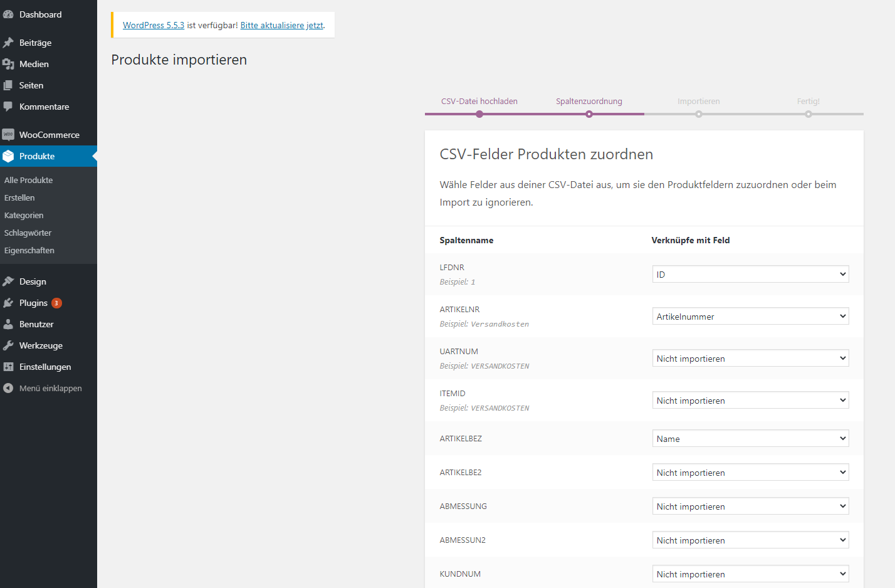Open the ARTIKELBEZ field mapping dropdown
Image resolution: width=895 pixels, height=588 pixels.
(750, 438)
